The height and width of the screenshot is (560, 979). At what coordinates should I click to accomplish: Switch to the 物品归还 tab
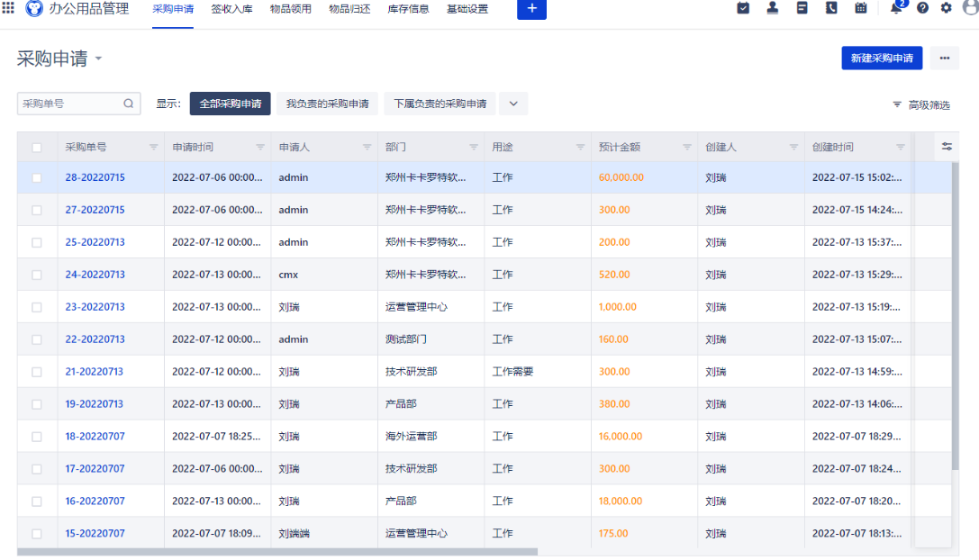coord(349,9)
